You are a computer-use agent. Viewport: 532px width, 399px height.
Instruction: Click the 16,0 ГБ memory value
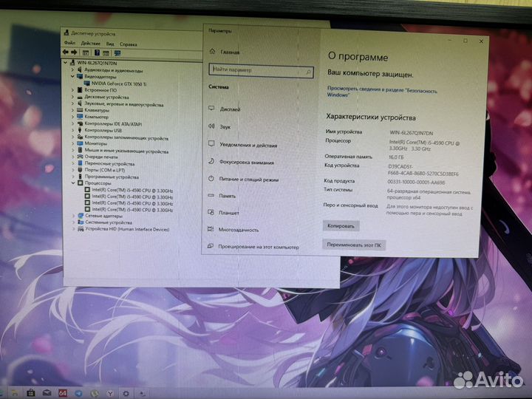[x=395, y=157]
